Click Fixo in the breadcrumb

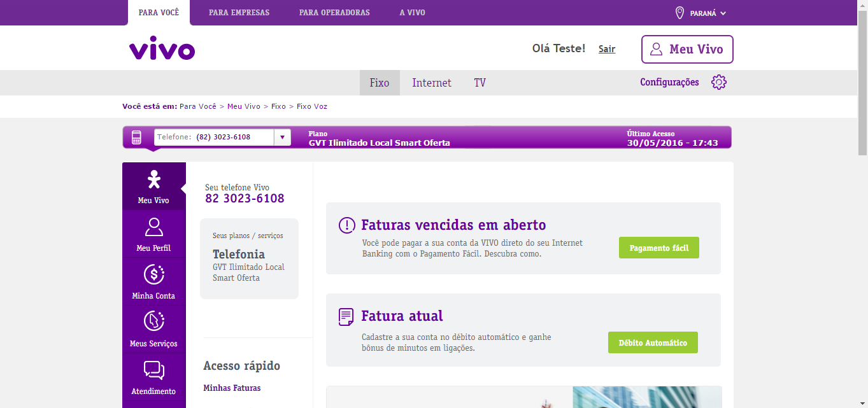278,106
